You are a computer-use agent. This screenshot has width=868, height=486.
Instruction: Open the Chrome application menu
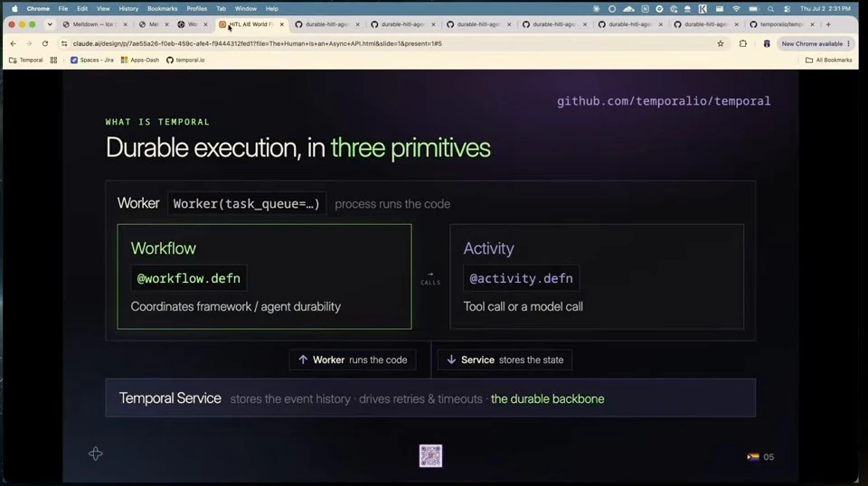point(38,9)
